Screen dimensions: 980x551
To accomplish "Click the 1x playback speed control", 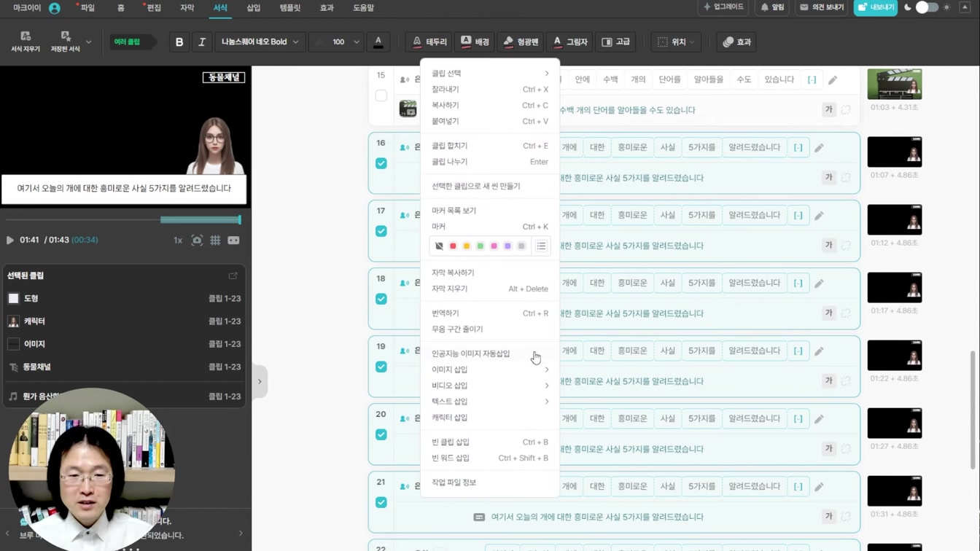I will [x=177, y=240].
